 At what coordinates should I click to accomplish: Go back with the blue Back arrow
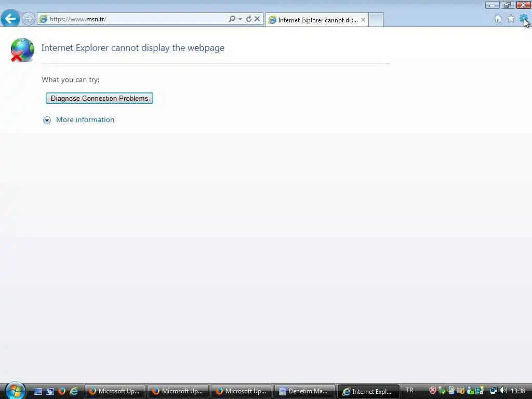point(10,19)
